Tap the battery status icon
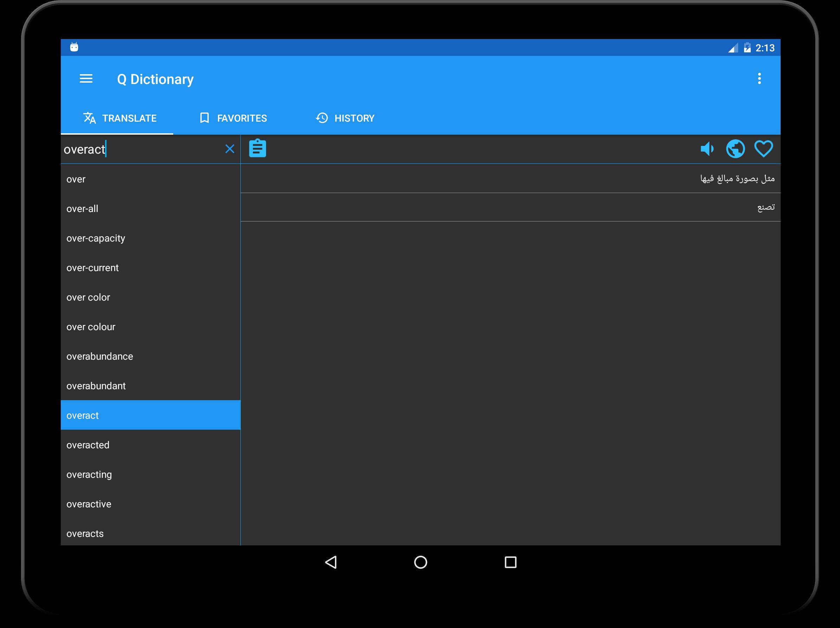Screen dimensions: 840x628 pos(747,48)
